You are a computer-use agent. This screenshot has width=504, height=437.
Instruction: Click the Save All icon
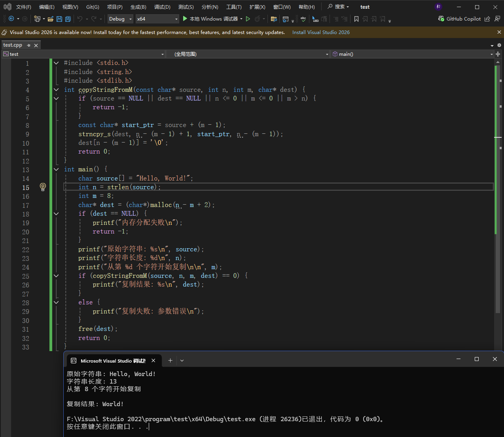(68, 19)
